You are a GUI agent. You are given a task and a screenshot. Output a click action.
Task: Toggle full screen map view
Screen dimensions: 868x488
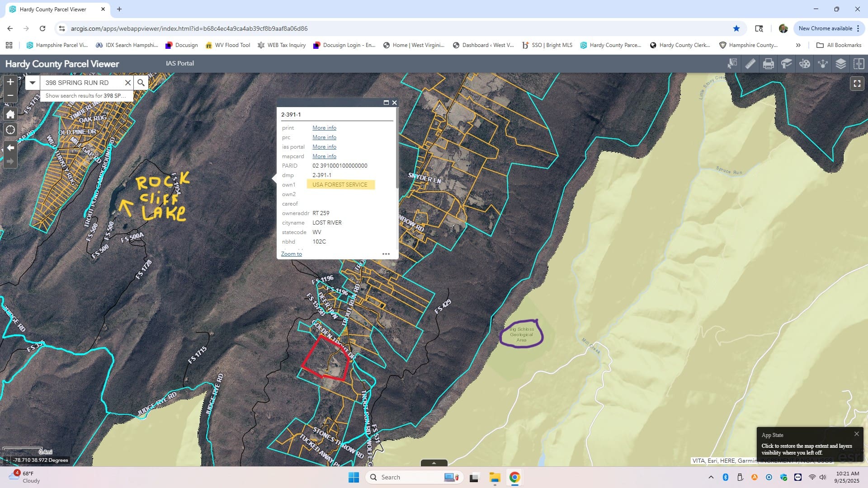click(857, 84)
